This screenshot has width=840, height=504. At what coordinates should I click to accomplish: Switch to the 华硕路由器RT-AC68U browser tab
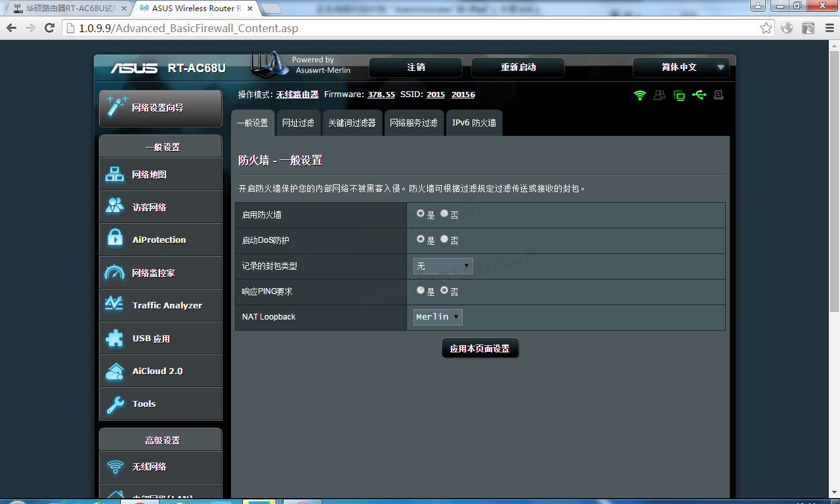click(x=70, y=8)
